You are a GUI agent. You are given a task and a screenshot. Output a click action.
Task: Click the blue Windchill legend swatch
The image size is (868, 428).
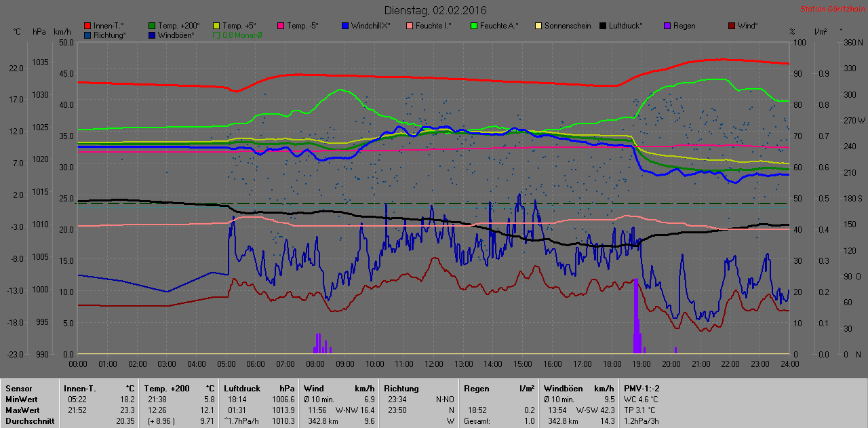[345, 26]
